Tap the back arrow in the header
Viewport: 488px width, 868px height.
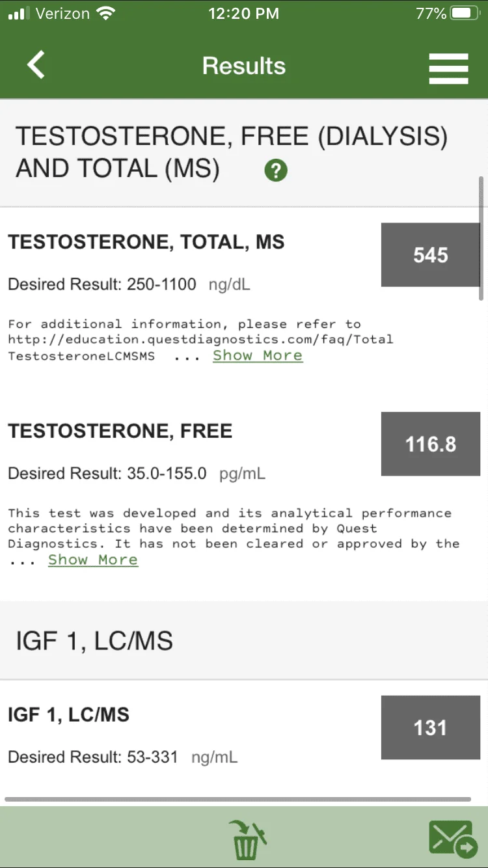tap(36, 65)
